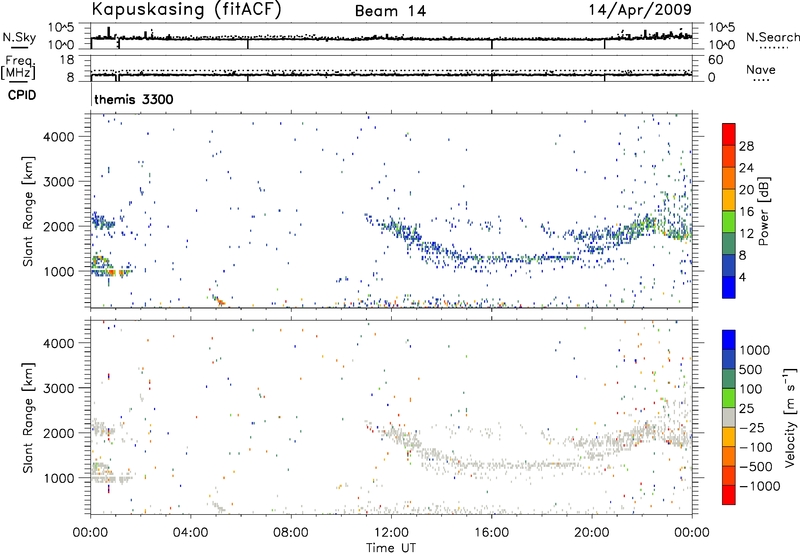
Task: Click the date '14/Apr/2009'
Action: pos(640,10)
